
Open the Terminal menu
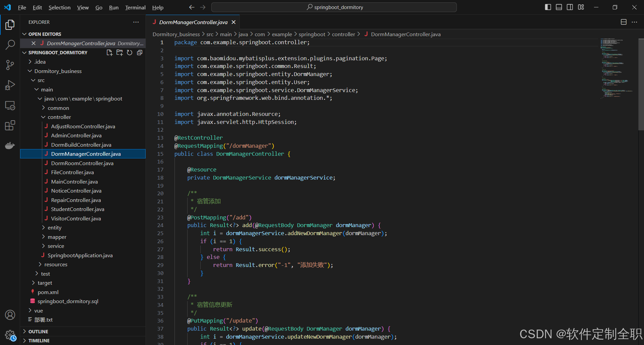tap(135, 7)
